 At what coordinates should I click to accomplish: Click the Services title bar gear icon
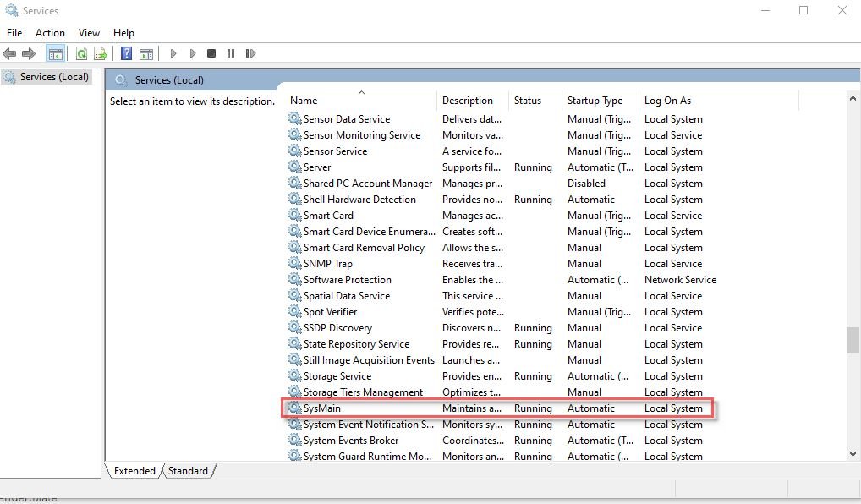[x=12, y=10]
